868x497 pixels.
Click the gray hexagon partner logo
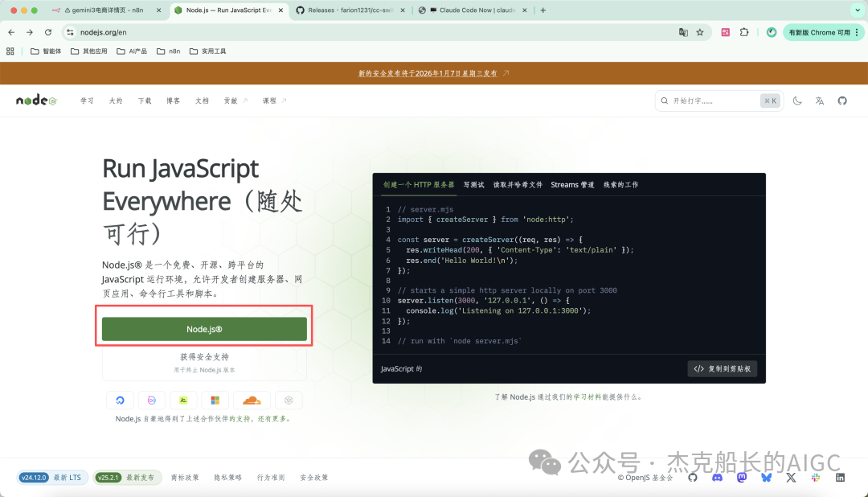pyautogui.click(x=289, y=400)
